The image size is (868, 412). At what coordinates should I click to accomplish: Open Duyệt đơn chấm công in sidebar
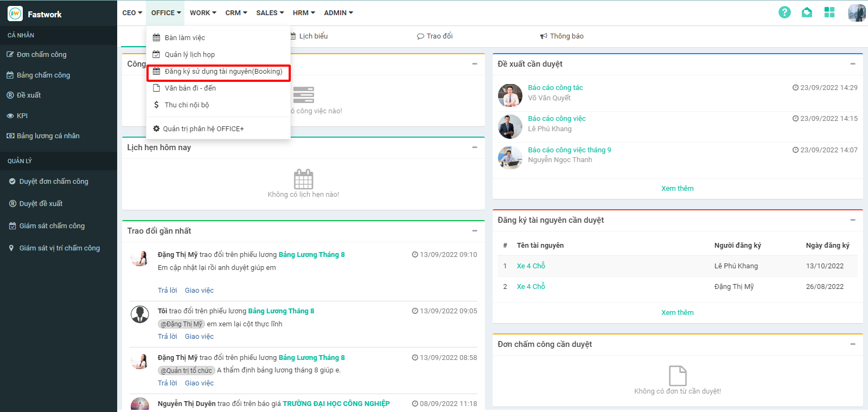(54, 181)
